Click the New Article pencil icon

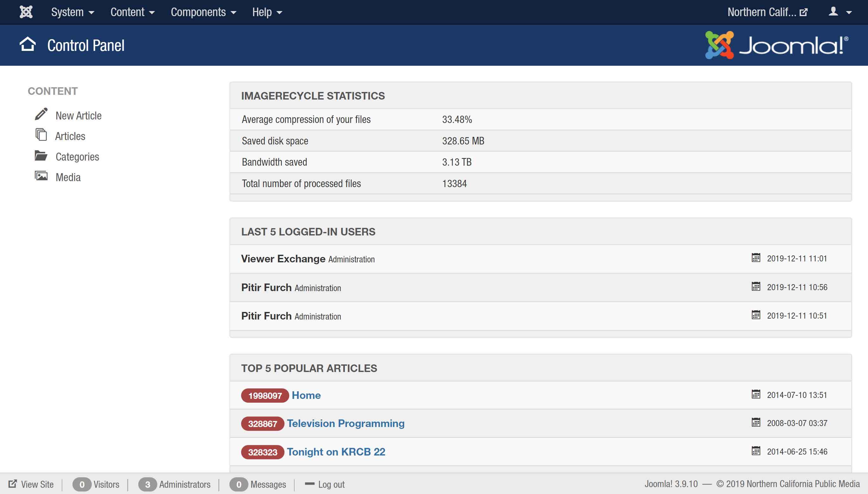pos(41,115)
